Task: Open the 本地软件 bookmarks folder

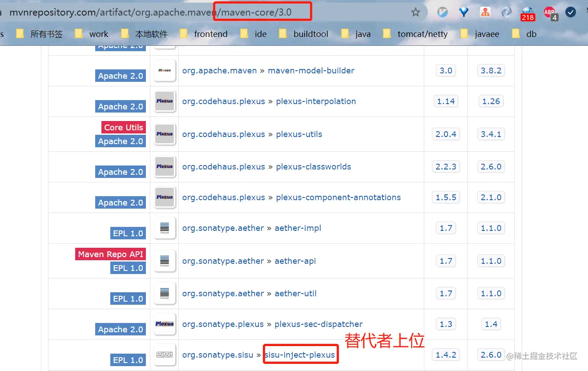Action: coord(144,34)
